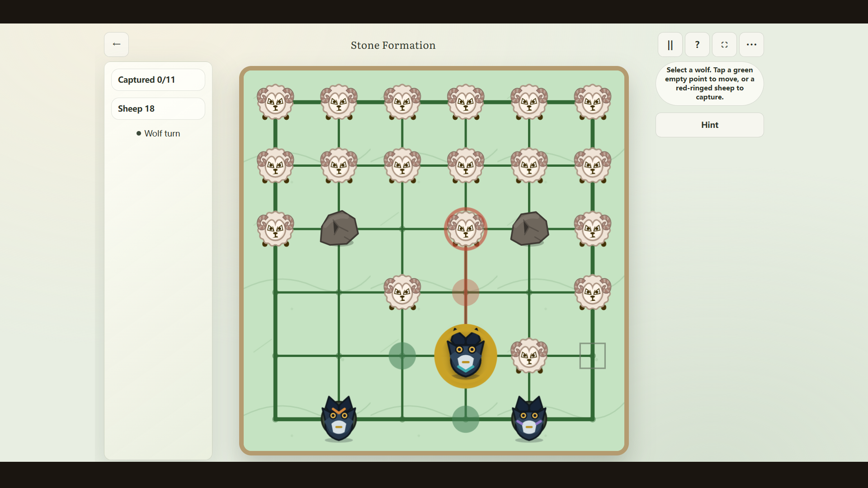This screenshot has height=488, width=868.
Task: Click the top-left corner sheep
Action: [275, 102]
